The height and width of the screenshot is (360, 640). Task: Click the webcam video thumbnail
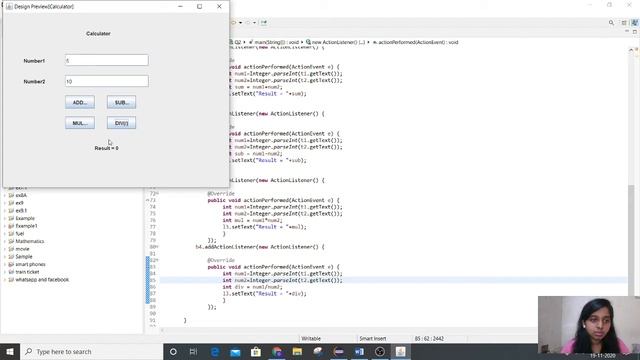[589, 325]
